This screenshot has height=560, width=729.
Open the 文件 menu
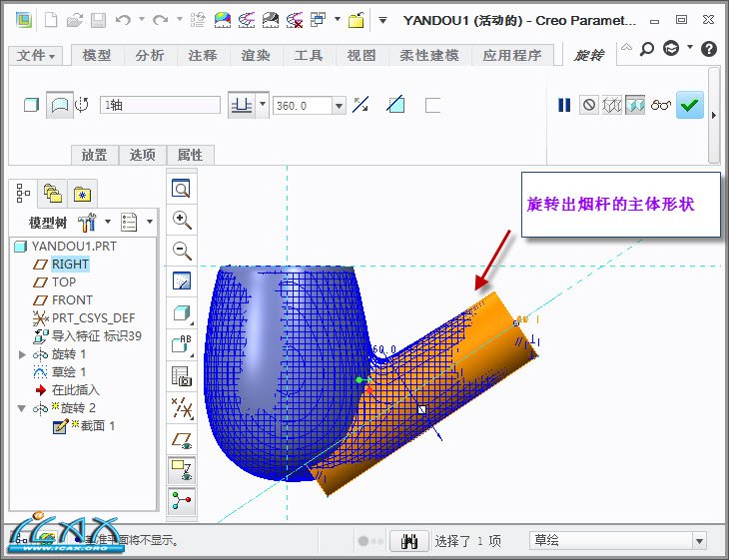[x=37, y=56]
